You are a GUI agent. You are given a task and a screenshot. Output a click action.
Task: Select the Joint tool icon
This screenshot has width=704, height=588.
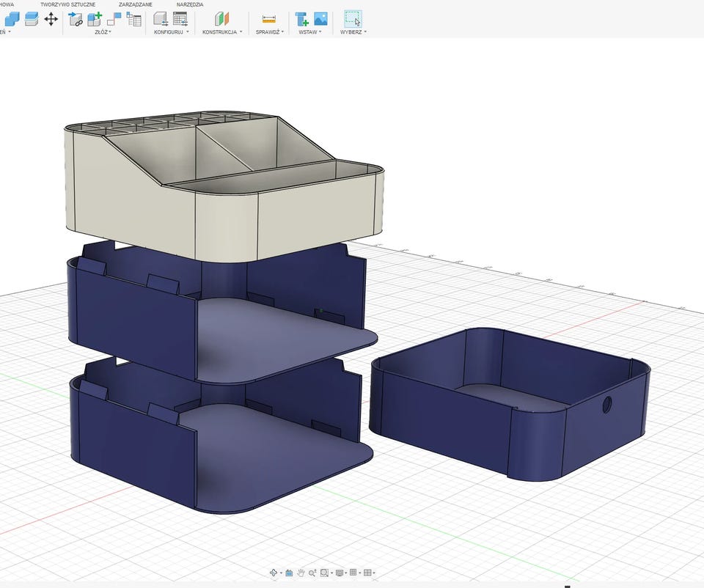[x=114, y=19]
